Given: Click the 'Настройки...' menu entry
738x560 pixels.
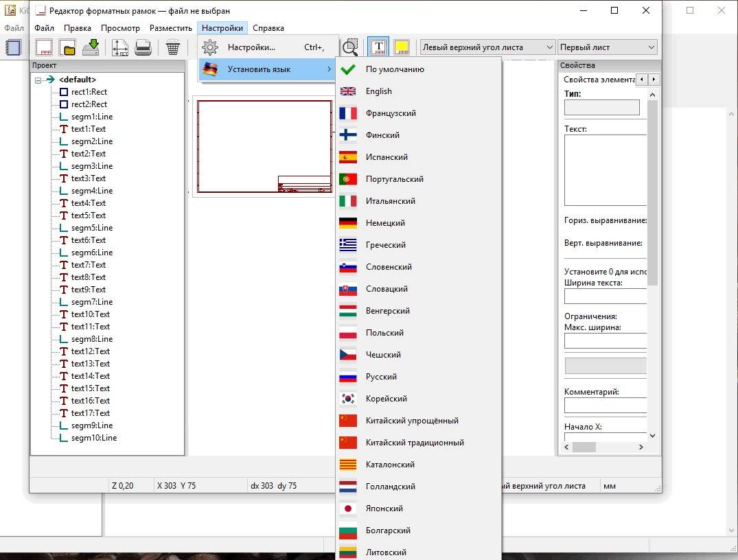Looking at the screenshot, I should click(x=251, y=47).
